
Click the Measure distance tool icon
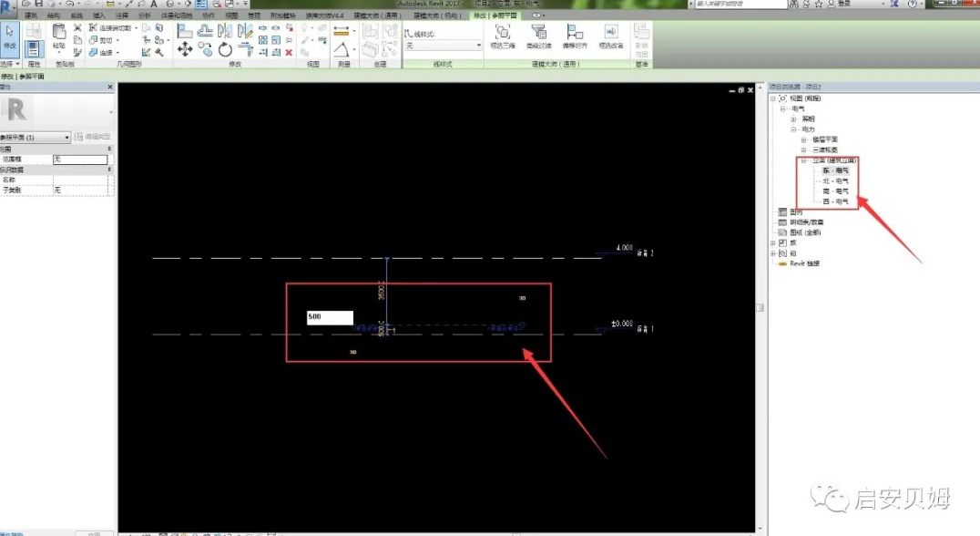pos(342,31)
